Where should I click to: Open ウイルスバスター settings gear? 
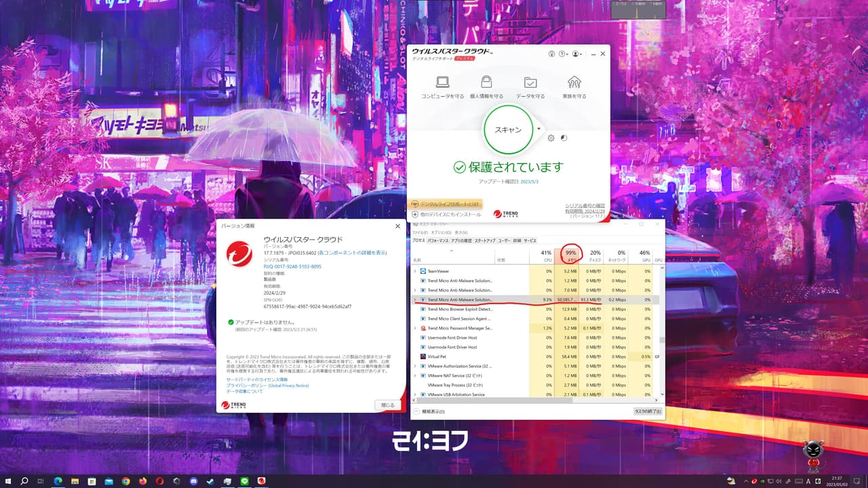pyautogui.click(x=551, y=138)
